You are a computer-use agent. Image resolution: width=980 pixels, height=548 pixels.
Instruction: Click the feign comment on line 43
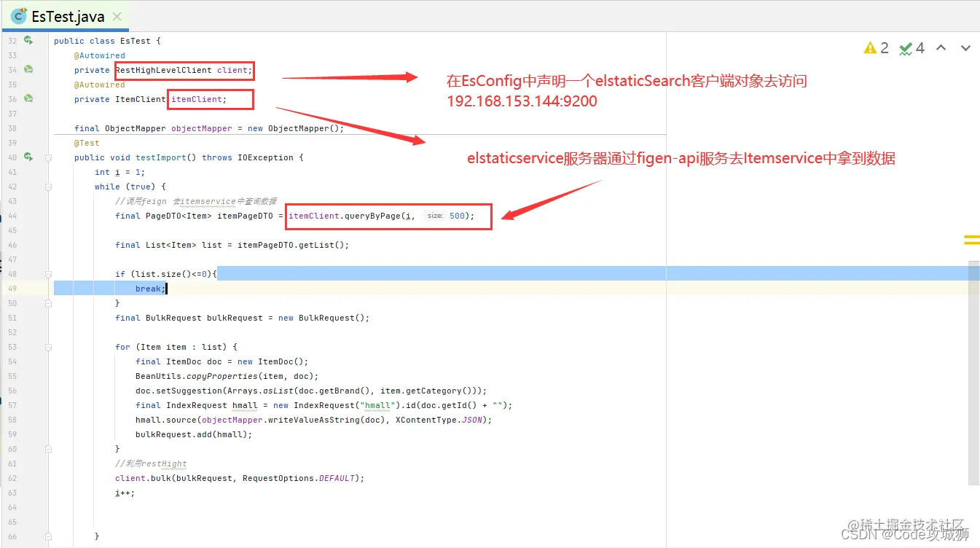(196, 201)
